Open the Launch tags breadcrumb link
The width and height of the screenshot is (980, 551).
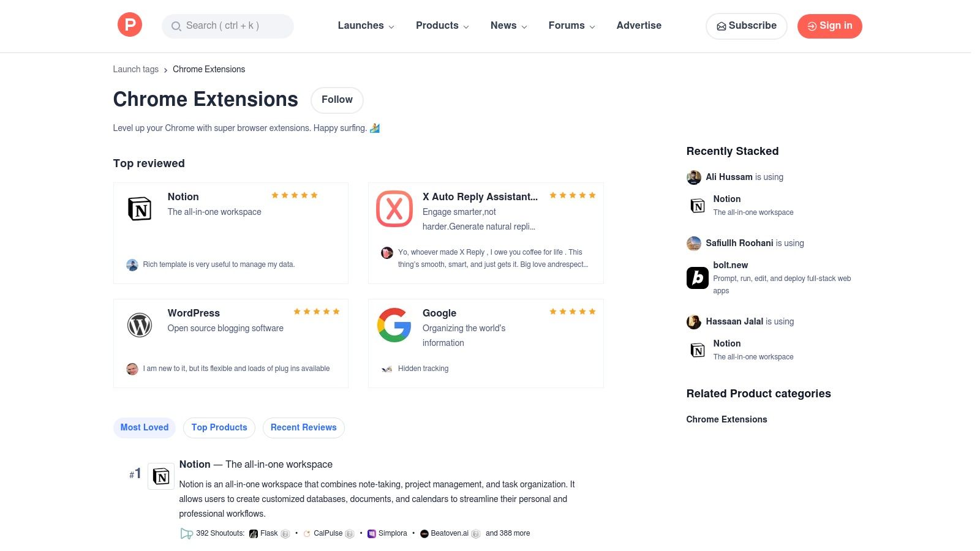[x=135, y=69]
